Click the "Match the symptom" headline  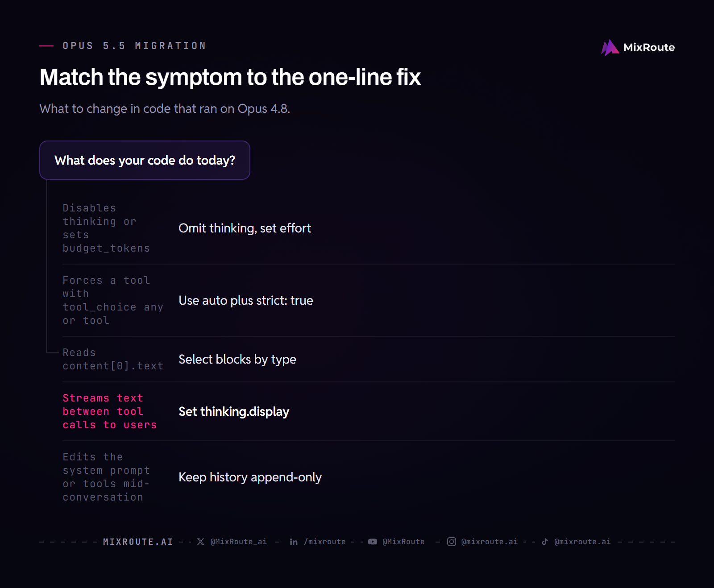coord(230,77)
